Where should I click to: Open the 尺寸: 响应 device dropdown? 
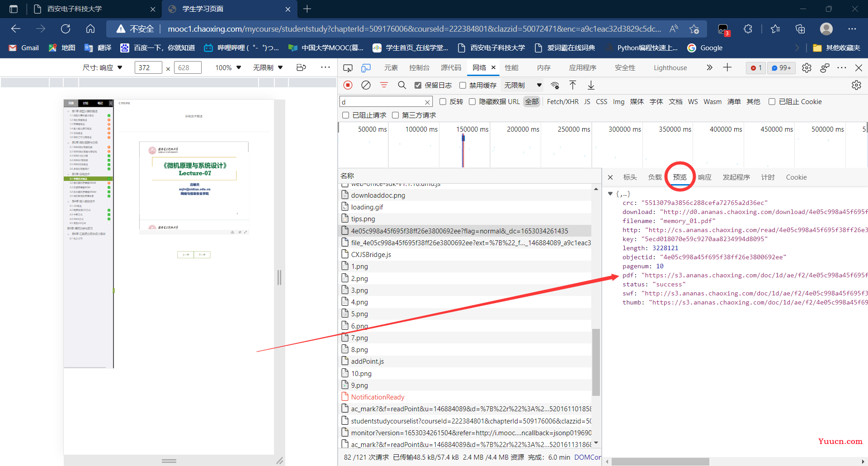[x=103, y=67]
